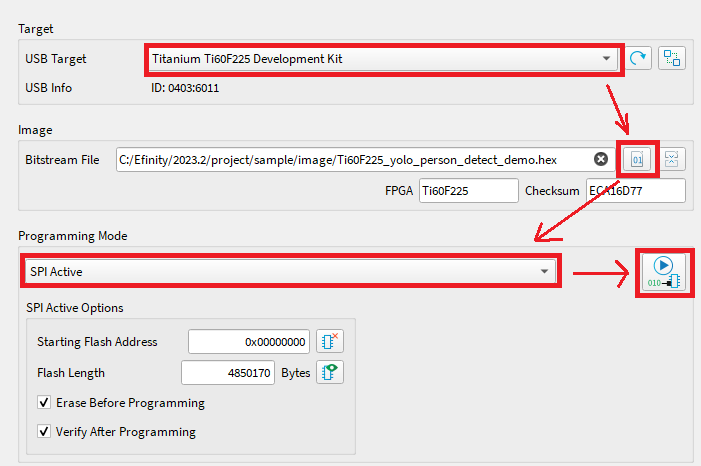Click the SPI Active Options label
Viewport: 701px width, 466px height.
pos(75,308)
